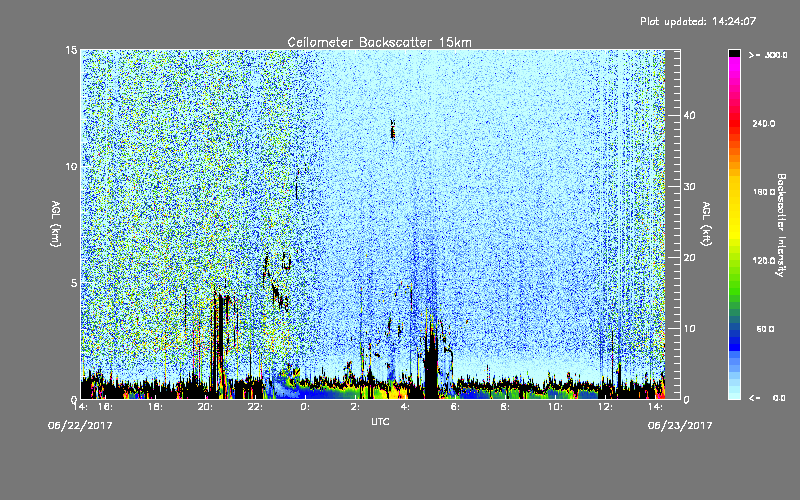Select the 30 kft tick on right axis
The width and height of the screenshot is (800, 500).
pyautogui.click(x=689, y=187)
